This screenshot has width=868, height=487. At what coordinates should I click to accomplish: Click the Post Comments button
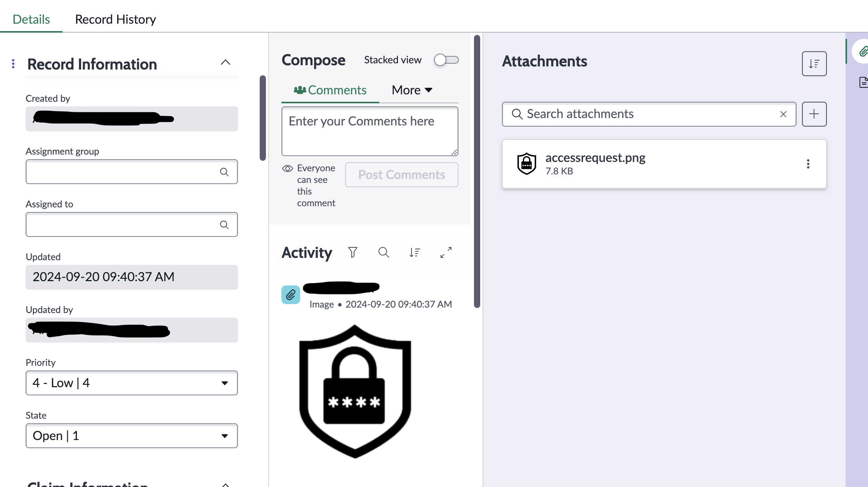click(401, 175)
